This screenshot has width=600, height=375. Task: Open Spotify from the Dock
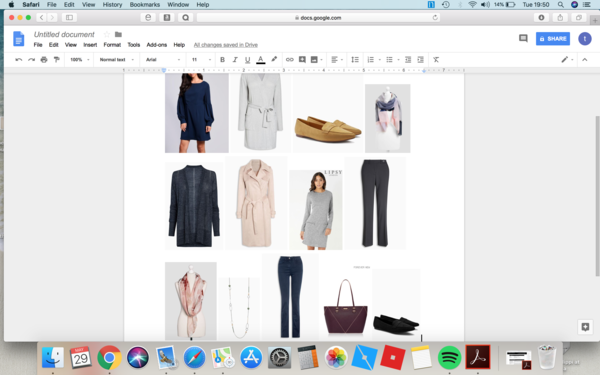(x=449, y=357)
